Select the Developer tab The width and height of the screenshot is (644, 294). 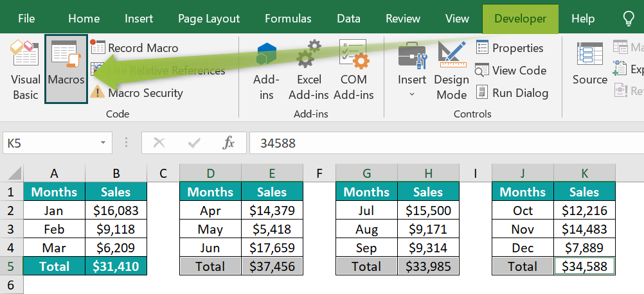(521, 19)
